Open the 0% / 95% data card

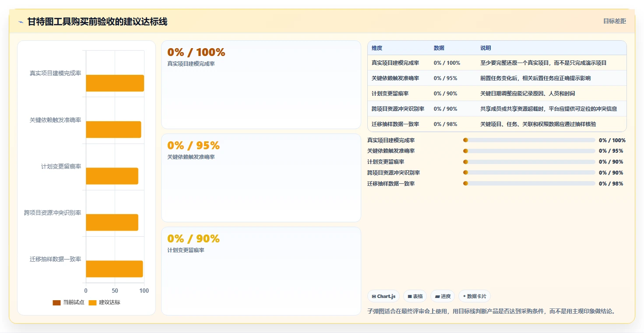click(x=261, y=178)
